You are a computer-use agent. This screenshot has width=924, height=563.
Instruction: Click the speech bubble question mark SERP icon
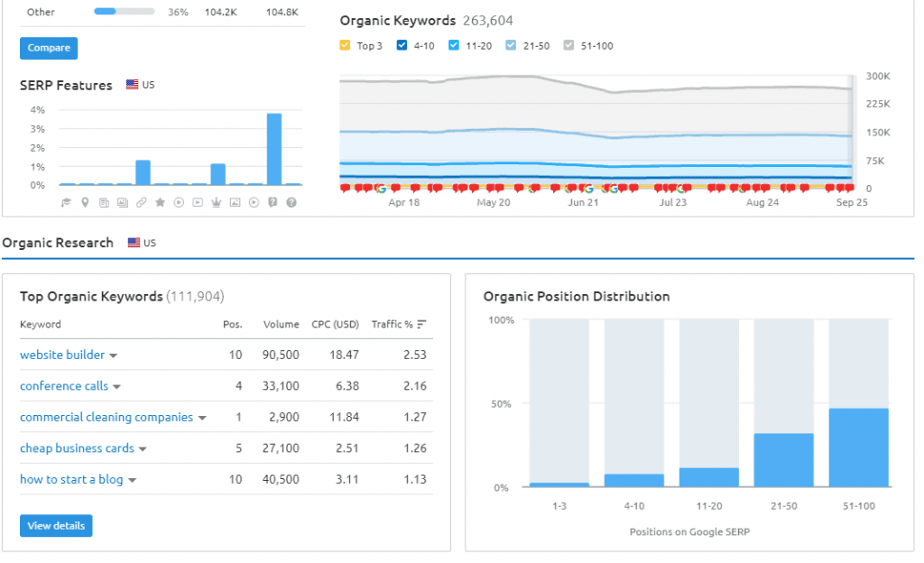pos(273,203)
